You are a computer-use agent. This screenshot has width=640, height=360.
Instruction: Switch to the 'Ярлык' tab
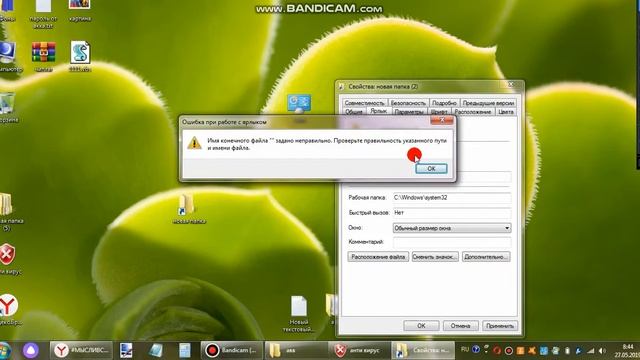(x=378, y=111)
